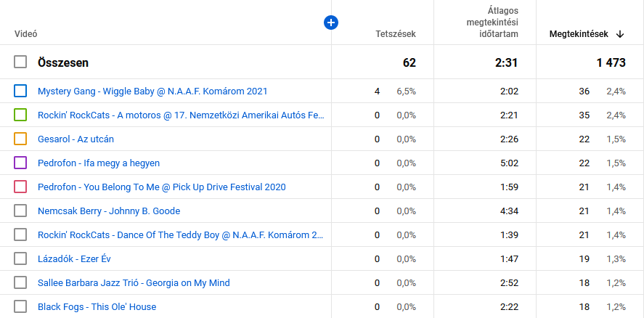The width and height of the screenshot is (644, 318).
Task: Open Gesarol - Az utcán video link
Action: 76,139
